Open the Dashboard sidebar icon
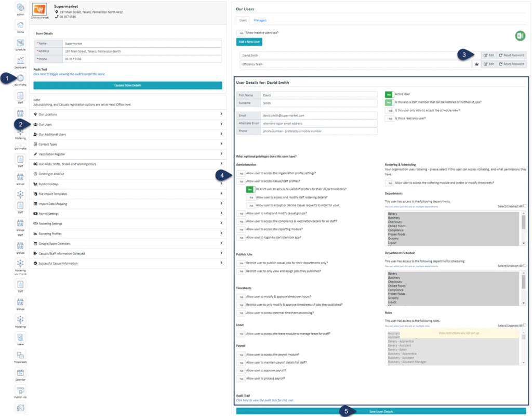This screenshot has height=417, width=532. point(20,60)
